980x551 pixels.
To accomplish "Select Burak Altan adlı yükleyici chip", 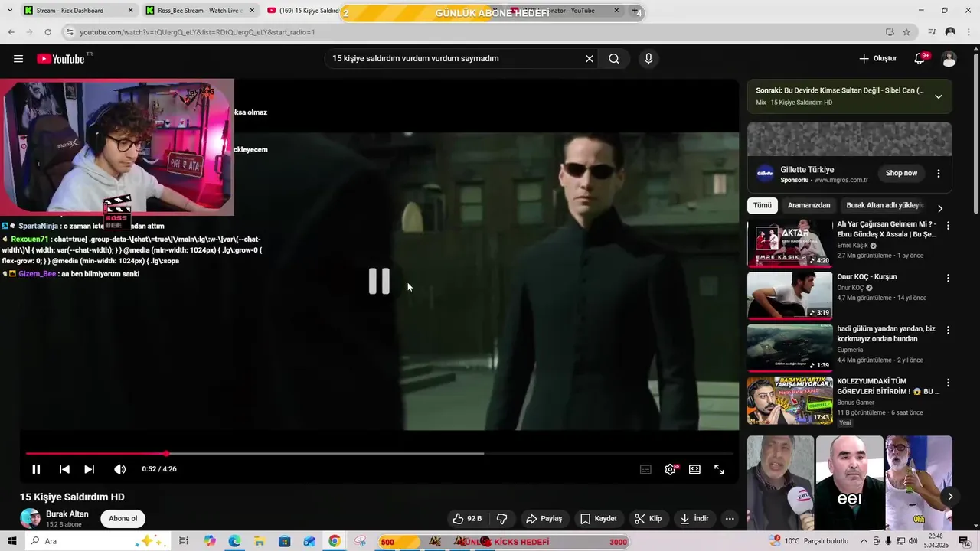I will pos(885,206).
